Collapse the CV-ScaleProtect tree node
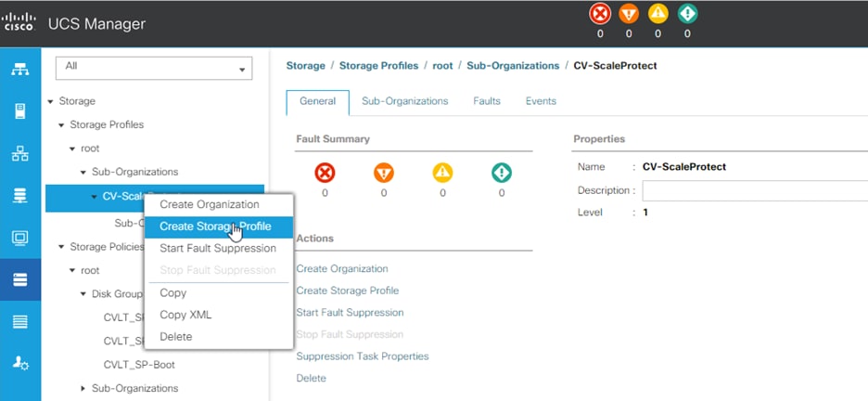This screenshot has height=401, width=868. [95, 197]
